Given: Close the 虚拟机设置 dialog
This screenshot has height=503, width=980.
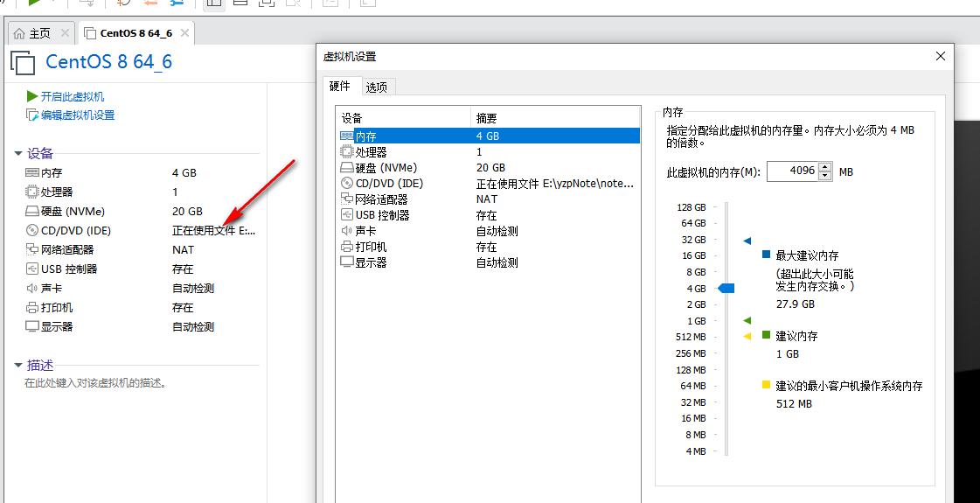Looking at the screenshot, I should (x=940, y=56).
